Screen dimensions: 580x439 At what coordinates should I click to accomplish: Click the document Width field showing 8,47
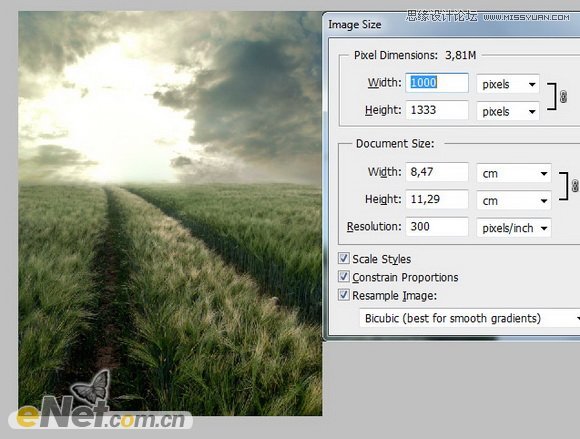[437, 172]
